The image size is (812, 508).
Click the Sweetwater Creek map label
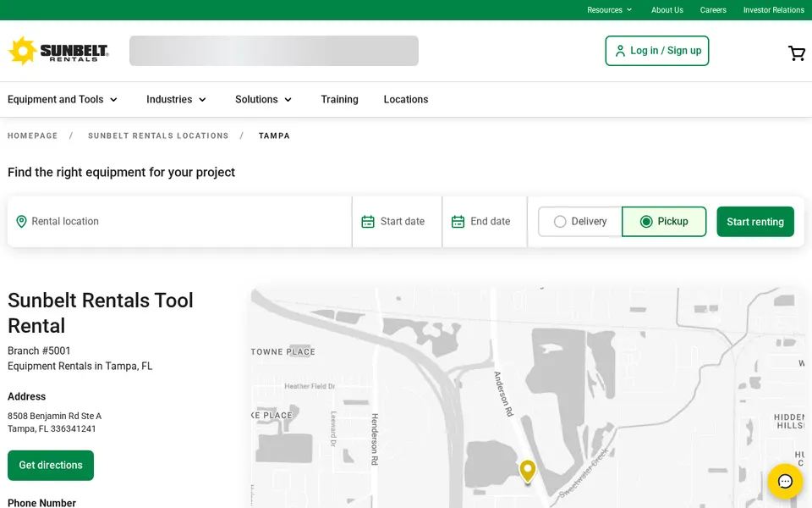[585, 473]
